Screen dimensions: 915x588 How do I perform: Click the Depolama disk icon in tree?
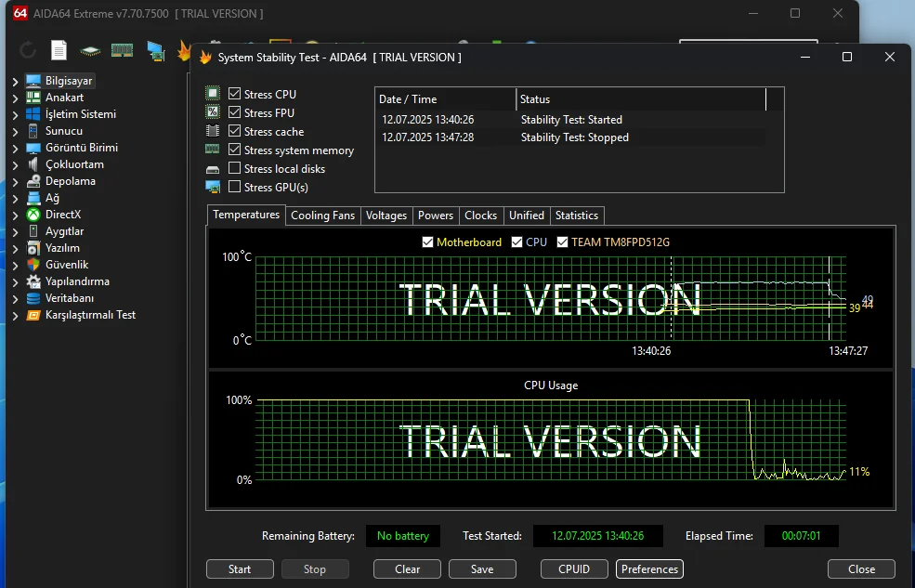pos(33,181)
